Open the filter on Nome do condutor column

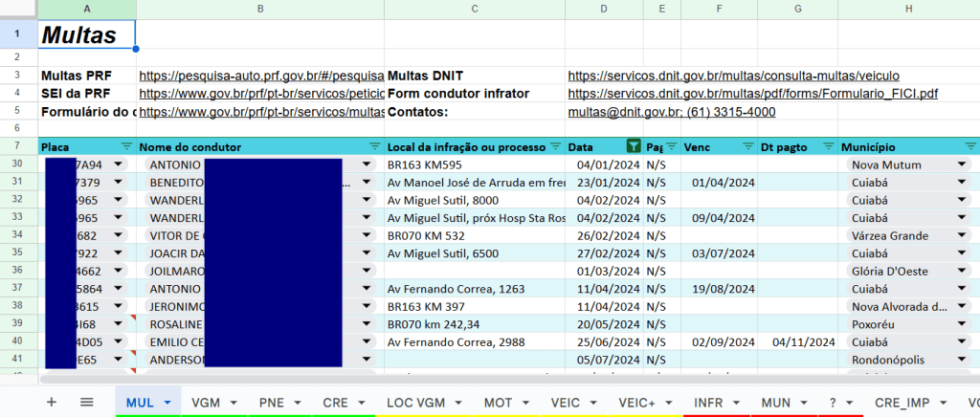[374, 147]
